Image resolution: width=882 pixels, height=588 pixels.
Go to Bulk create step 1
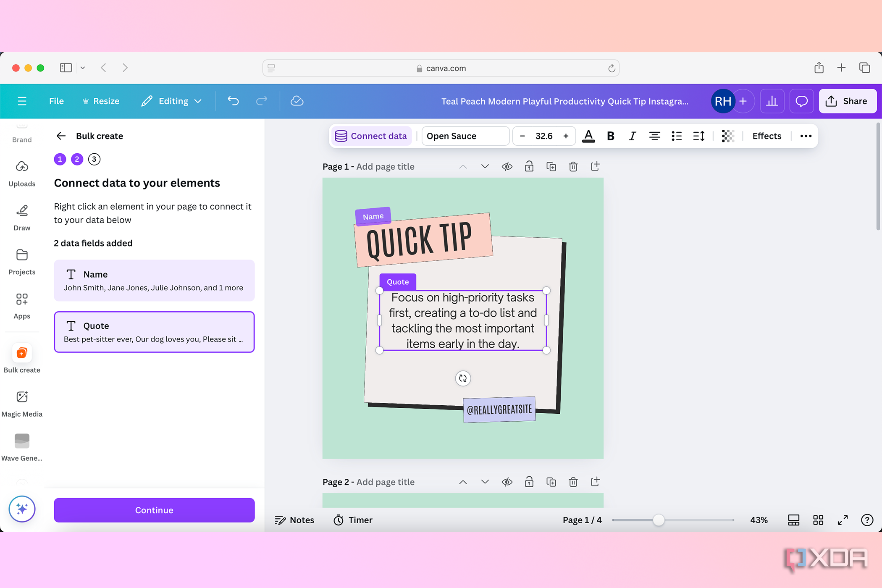pos(60,159)
